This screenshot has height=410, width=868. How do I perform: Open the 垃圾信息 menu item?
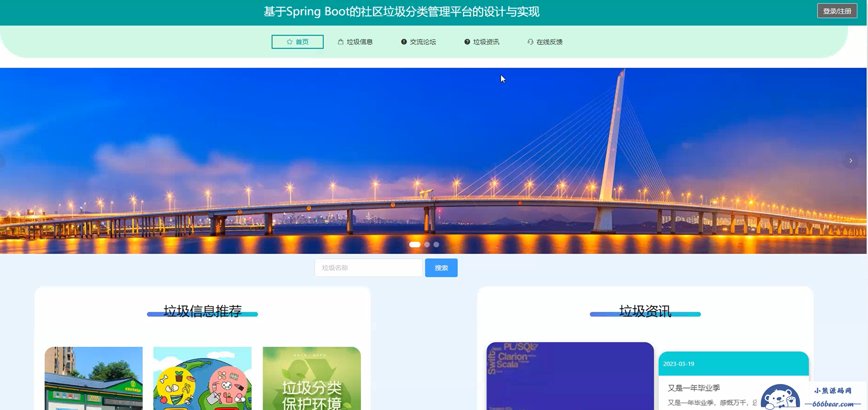355,42
